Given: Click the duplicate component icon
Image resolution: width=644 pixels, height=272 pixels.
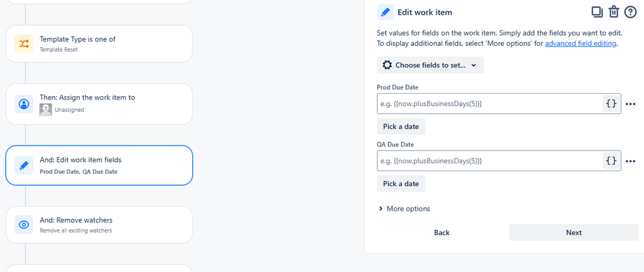Looking at the screenshot, I should (x=597, y=12).
